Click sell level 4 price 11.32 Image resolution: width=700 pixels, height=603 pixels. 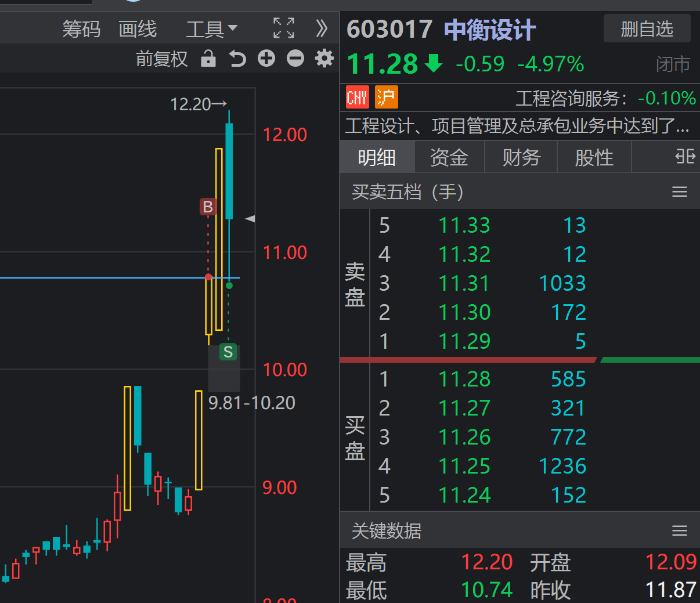(x=464, y=254)
